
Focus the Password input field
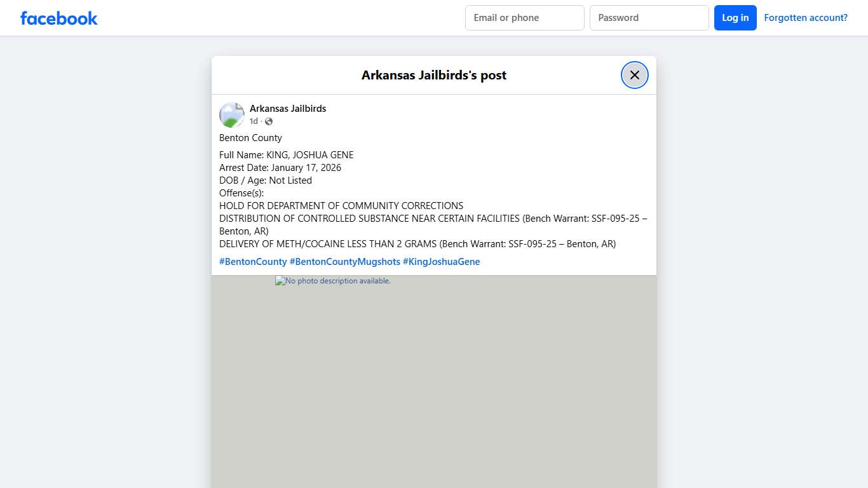[649, 17]
